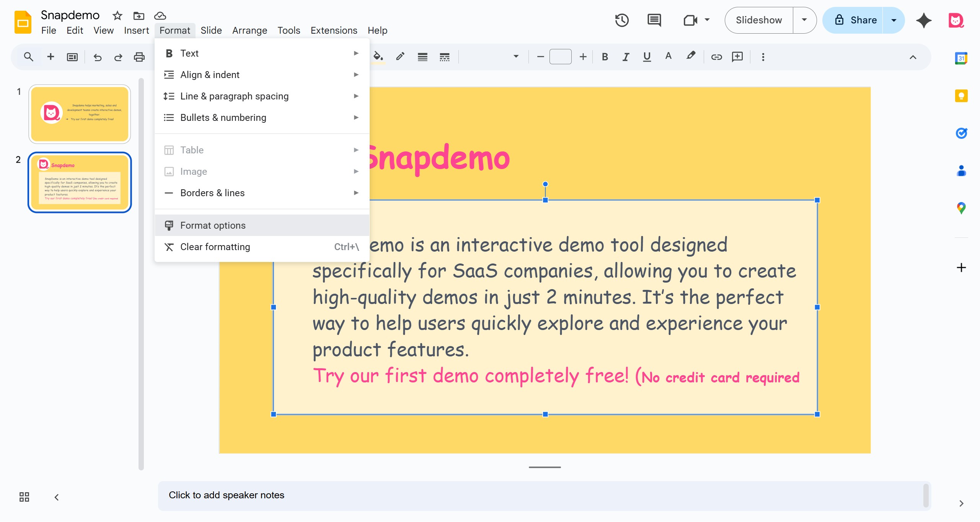This screenshot has height=522, width=980.
Task: Open the Edit menu
Action: click(x=75, y=30)
